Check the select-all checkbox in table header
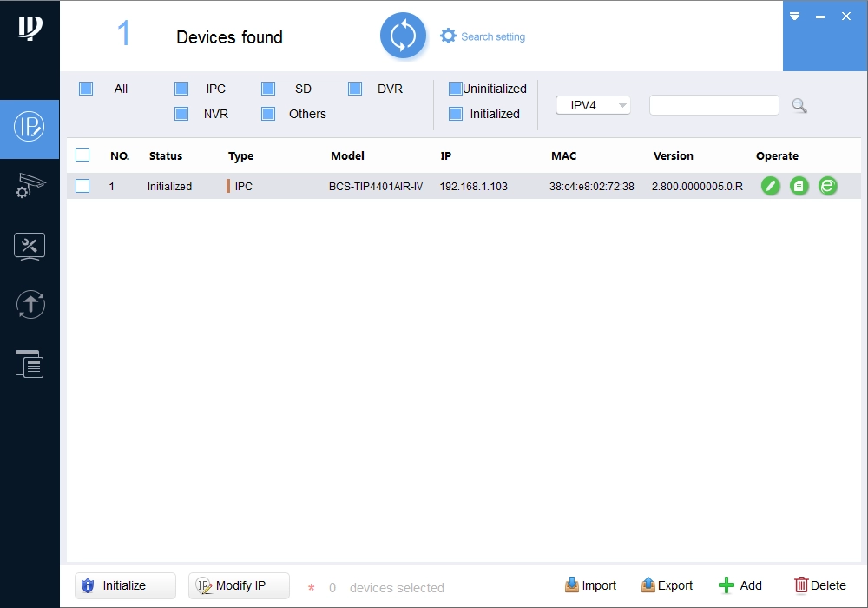The width and height of the screenshot is (868, 608). tap(82, 155)
